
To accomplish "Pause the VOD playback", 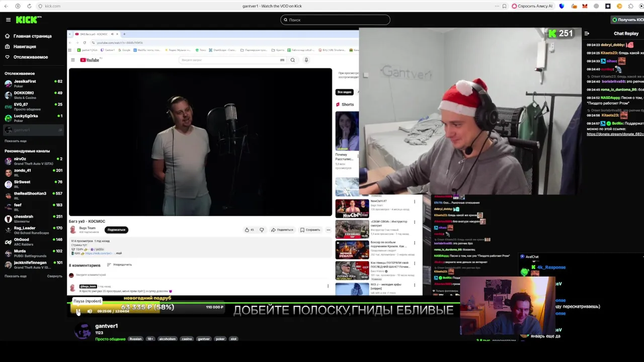I will pyautogui.click(x=78, y=311).
